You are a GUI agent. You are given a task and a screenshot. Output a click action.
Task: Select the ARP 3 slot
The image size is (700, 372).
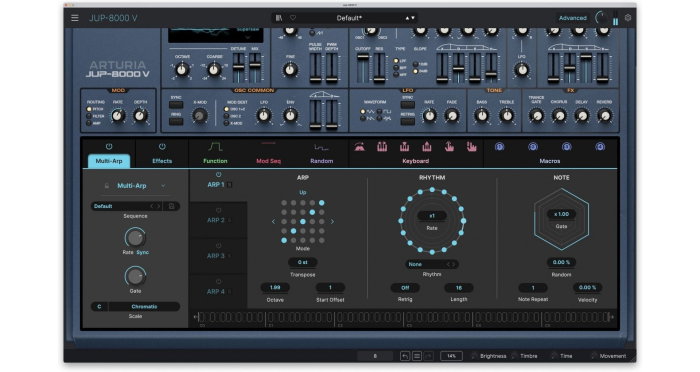218,255
